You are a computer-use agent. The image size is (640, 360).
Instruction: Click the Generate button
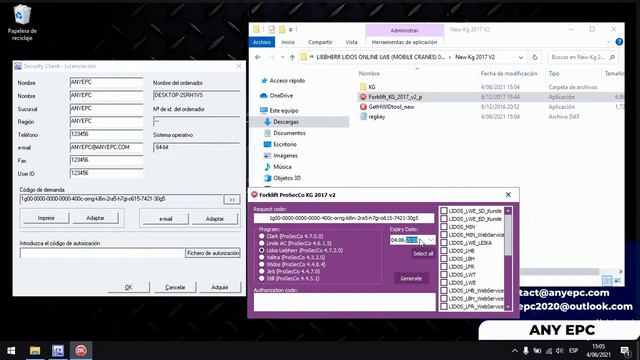411,278
